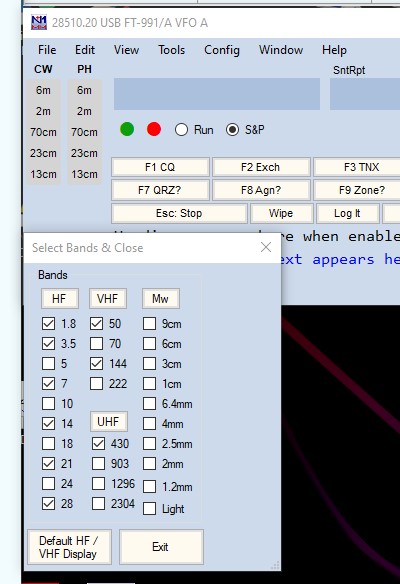400x584 pixels.
Task: Close the Select Bands & Close dialog
Action: click(266, 247)
